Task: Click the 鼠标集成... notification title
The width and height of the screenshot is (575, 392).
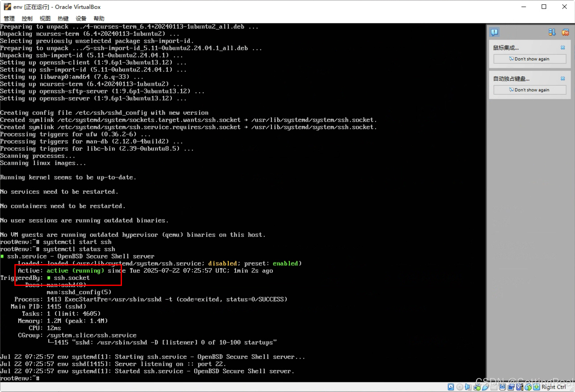Action: pyautogui.click(x=506, y=48)
